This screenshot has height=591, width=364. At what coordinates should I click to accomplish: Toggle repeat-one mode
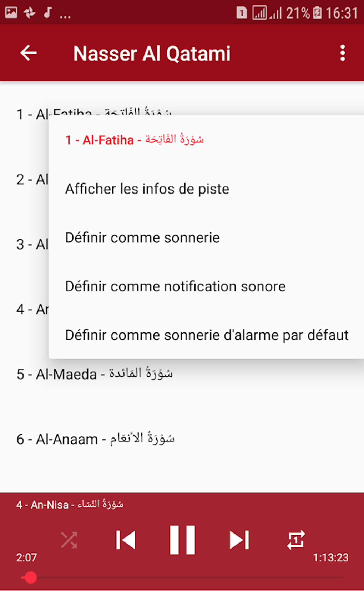coord(295,540)
